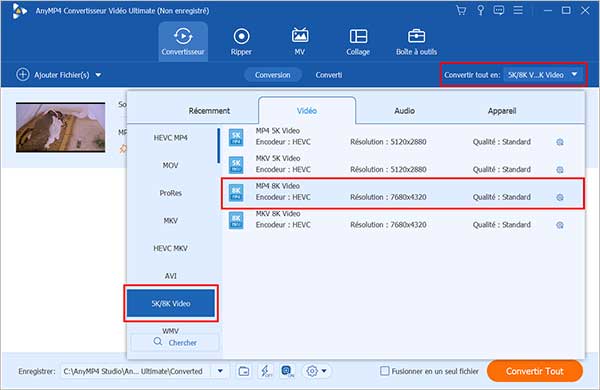Click the Chercher search field
The image size is (600, 390).
tap(175, 342)
